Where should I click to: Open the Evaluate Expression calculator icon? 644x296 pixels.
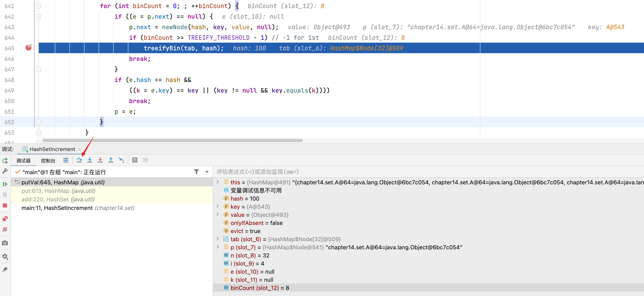[x=135, y=160]
